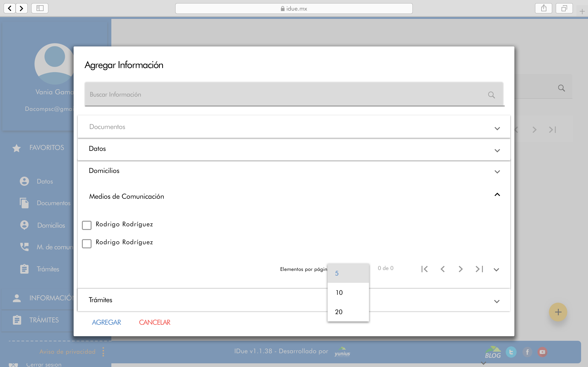Click the CANCELAR button
Screen dimensions: 588x367
point(155,322)
